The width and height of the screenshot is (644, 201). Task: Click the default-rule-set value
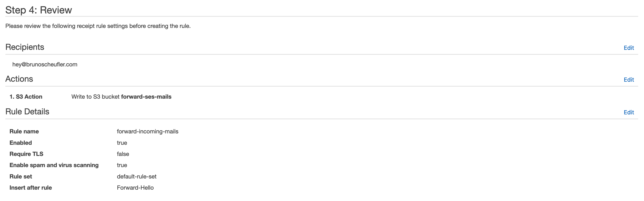(x=136, y=177)
